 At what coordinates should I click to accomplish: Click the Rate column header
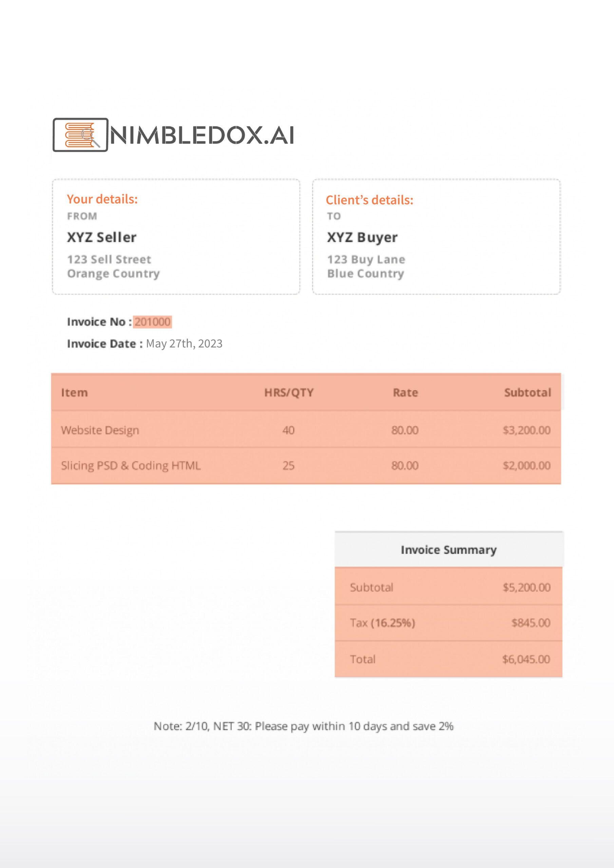coord(405,392)
